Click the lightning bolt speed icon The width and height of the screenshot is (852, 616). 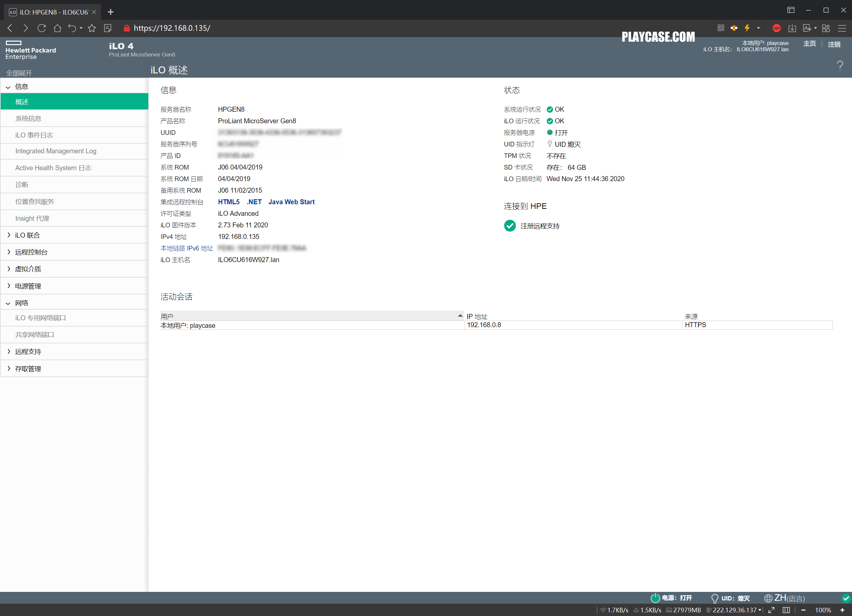tap(747, 28)
